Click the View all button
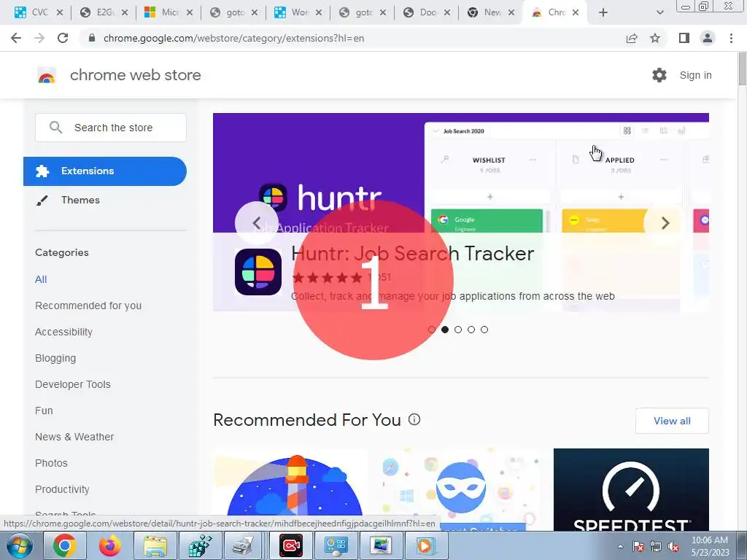The width and height of the screenshot is (747, 560). (x=672, y=421)
